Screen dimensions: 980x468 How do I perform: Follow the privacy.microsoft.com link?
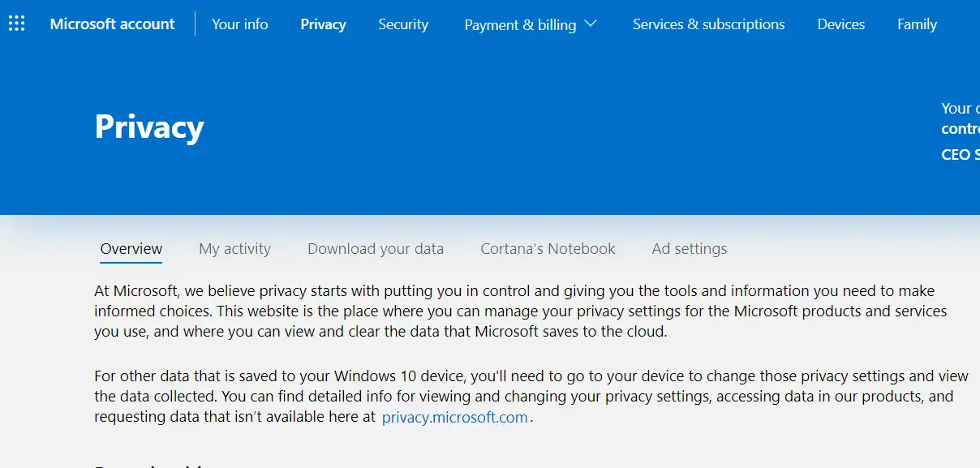454,418
